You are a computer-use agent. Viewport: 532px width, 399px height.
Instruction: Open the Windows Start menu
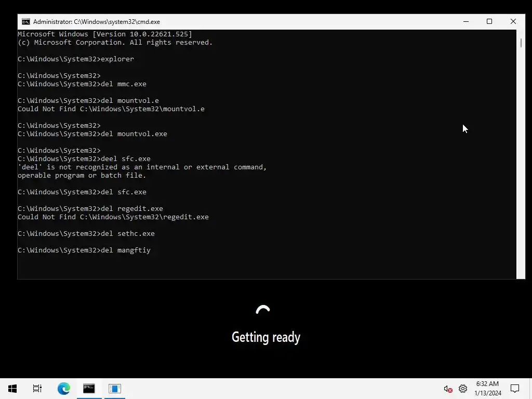point(12,388)
